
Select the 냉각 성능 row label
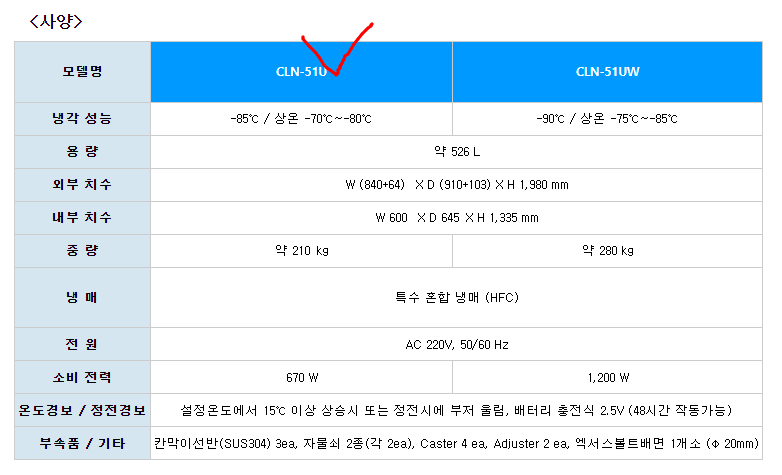[x=83, y=119]
